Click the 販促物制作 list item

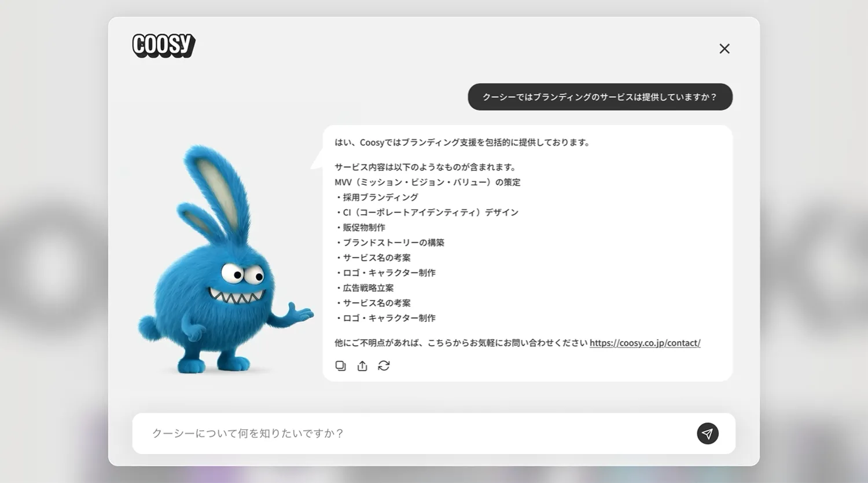[360, 228]
